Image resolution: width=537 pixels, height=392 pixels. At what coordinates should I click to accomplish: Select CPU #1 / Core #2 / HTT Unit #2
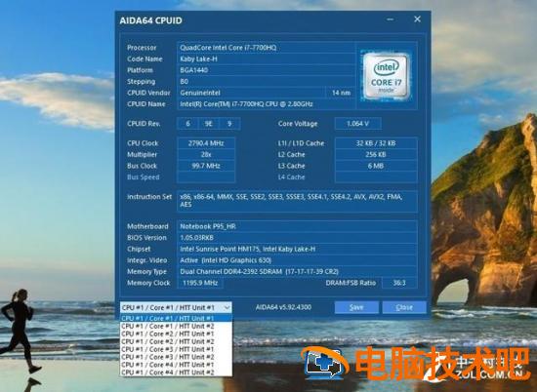[x=176, y=341]
